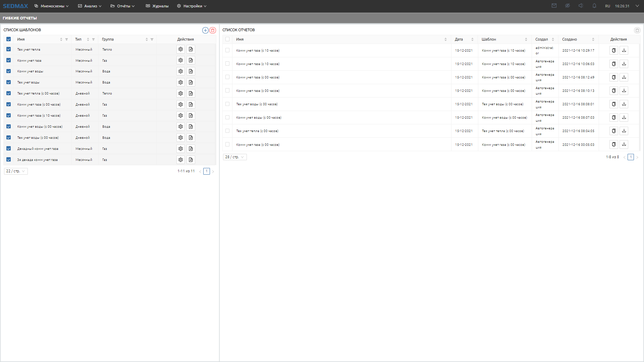Uncheck the Комм учет воды monthly template checkbox
644x362 pixels.
(x=9, y=71)
